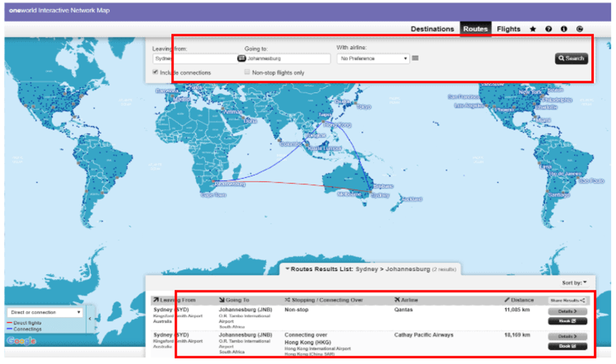
Task: Open the Sort by dropdown
Action: pos(574,283)
